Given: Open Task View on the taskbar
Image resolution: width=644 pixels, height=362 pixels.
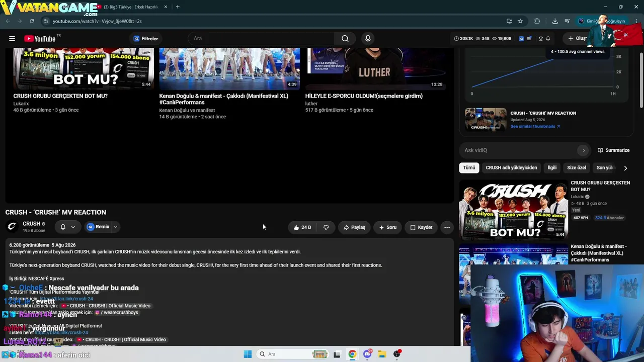Looking at the screenshot, I should point(337,354).
